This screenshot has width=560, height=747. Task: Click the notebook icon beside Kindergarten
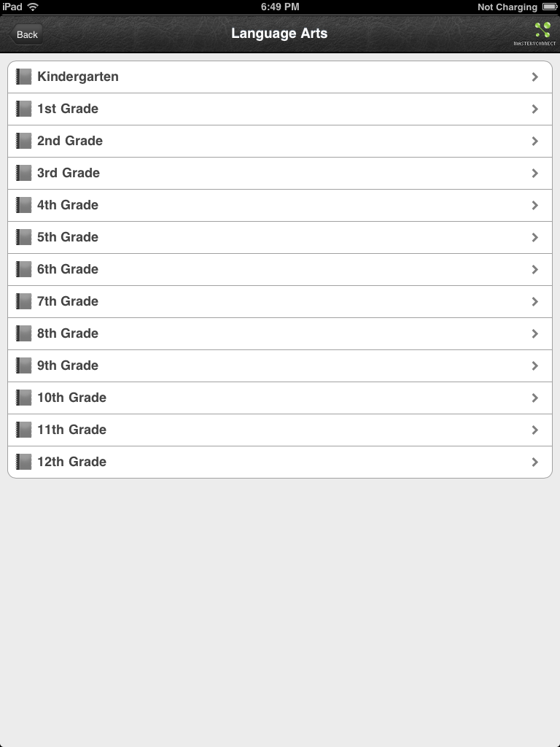[24, 77]
